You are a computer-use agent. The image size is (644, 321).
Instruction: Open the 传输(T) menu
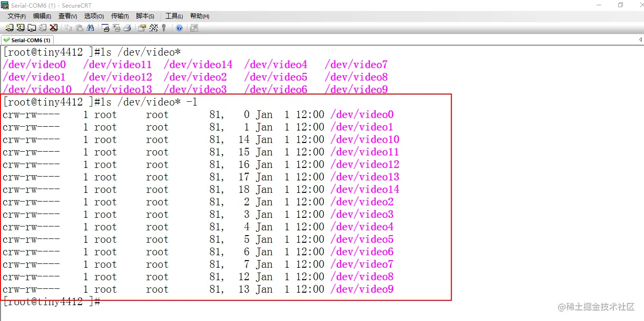[x=120, y=16]
